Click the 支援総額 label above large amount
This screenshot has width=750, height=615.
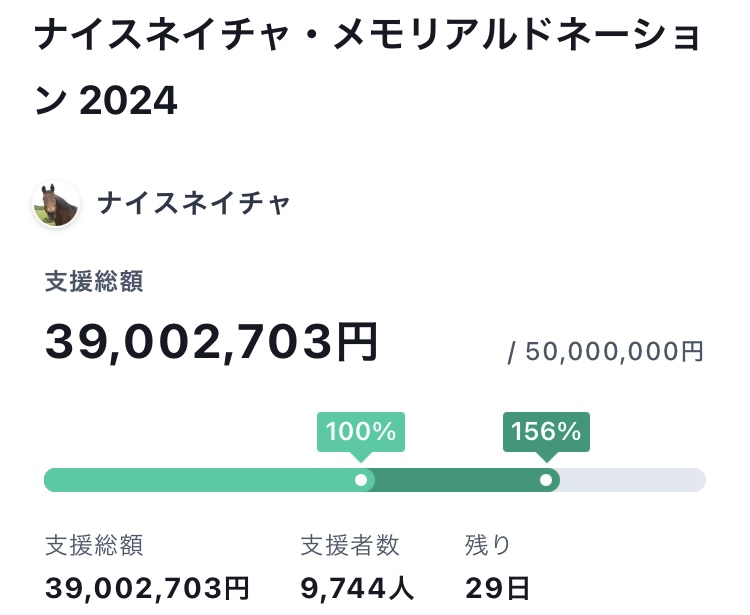pos(94,281)
